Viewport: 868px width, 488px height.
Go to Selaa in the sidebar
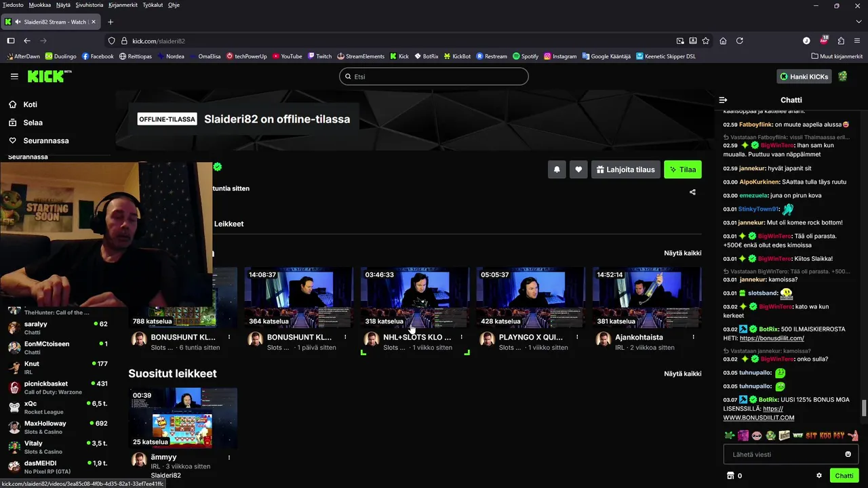coord(33,123)
